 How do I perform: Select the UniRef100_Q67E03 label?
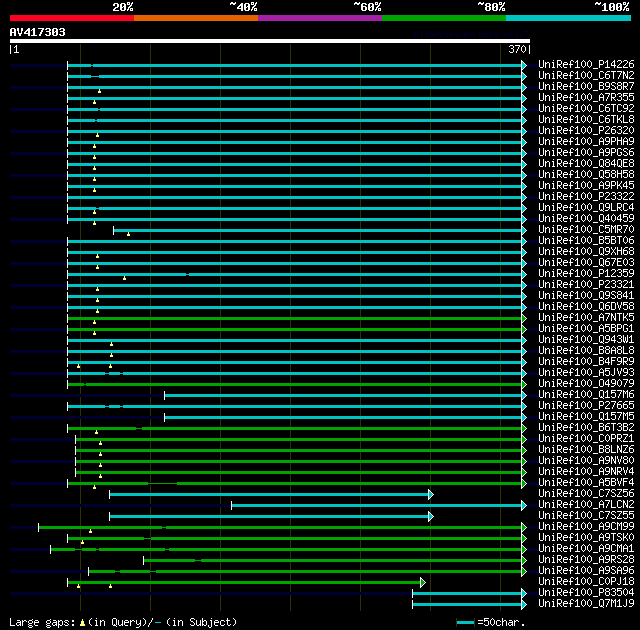point(586,263)
